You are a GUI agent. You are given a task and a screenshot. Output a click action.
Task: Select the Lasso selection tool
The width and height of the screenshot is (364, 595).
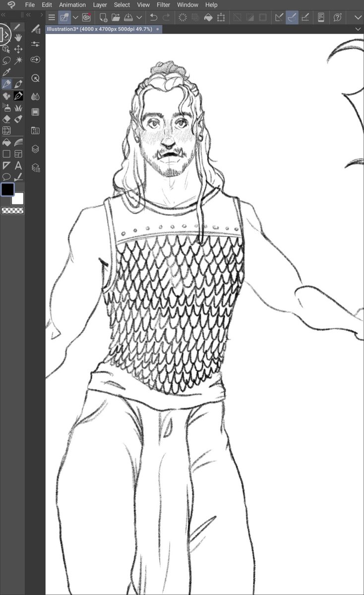[6, 60]
